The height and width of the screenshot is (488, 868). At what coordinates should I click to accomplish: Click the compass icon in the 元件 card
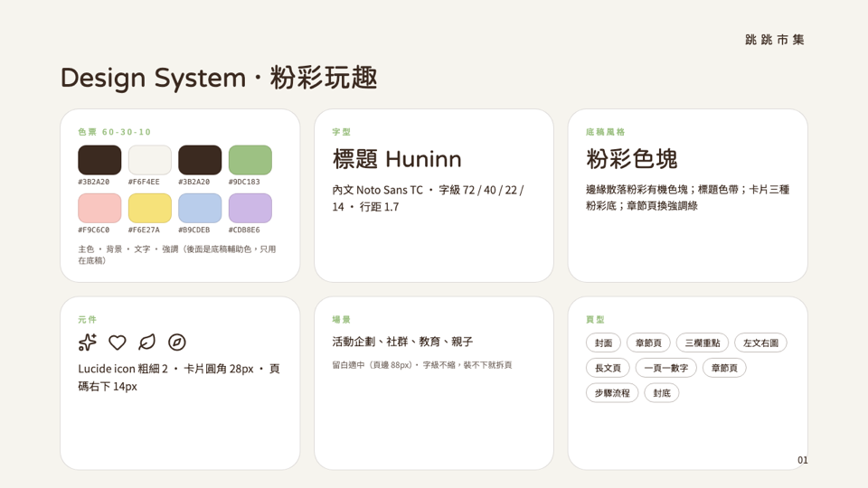(x=177, y=343)
